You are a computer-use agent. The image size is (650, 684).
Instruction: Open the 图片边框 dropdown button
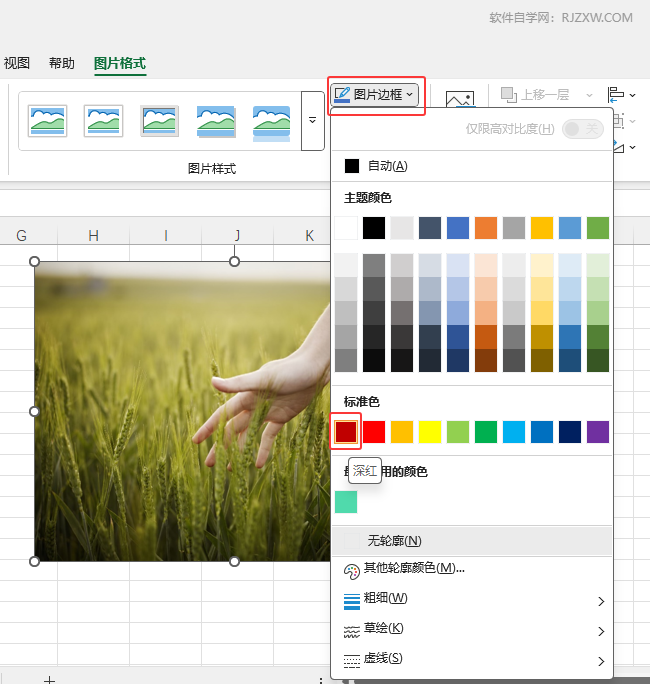374,95
